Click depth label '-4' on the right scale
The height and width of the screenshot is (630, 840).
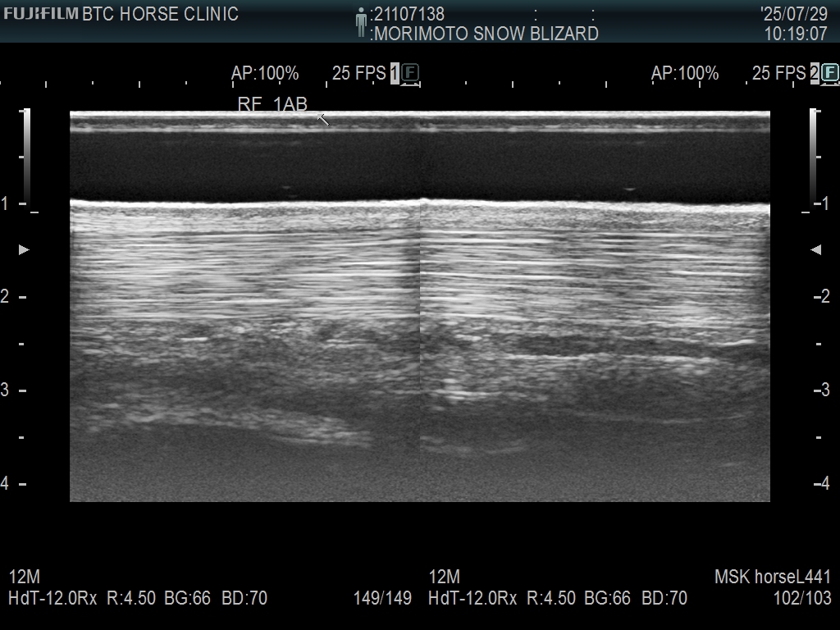pyautogui.click(x=822, y=483)
